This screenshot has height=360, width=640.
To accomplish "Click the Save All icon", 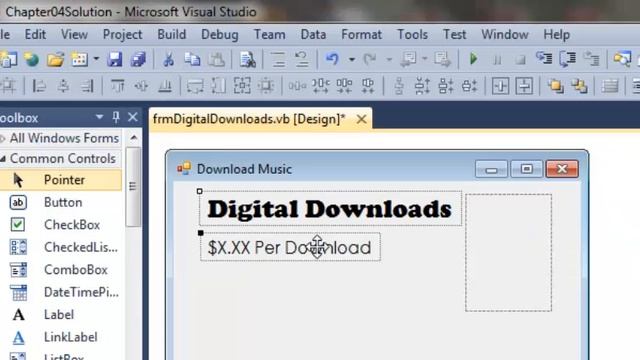I will point(138,60).
